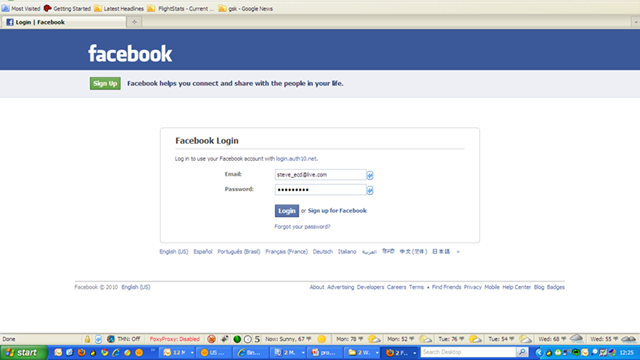Image resolution: width=640 pixels, height=360 pixels.
Task: Open the Careers footer link
Action: [x=396, y=287]
